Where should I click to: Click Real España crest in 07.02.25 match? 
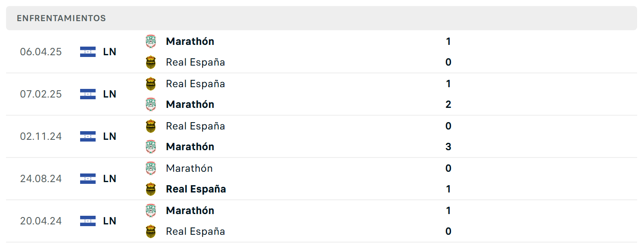[151, 84]
